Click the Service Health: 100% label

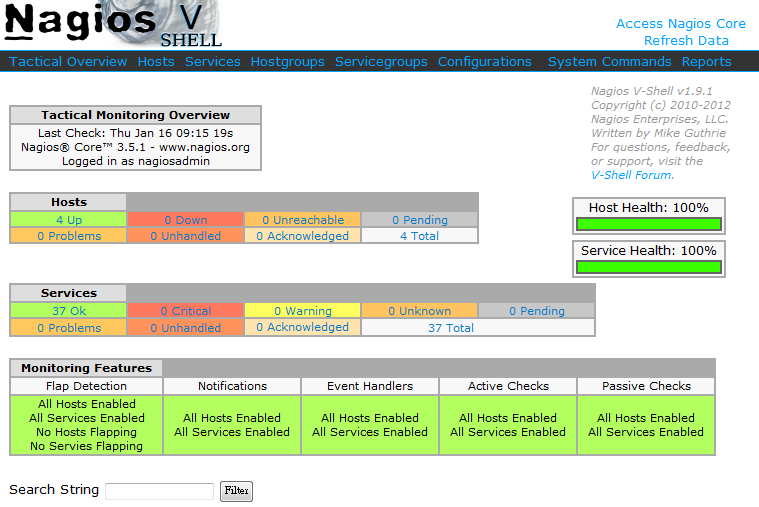point(649,250)
